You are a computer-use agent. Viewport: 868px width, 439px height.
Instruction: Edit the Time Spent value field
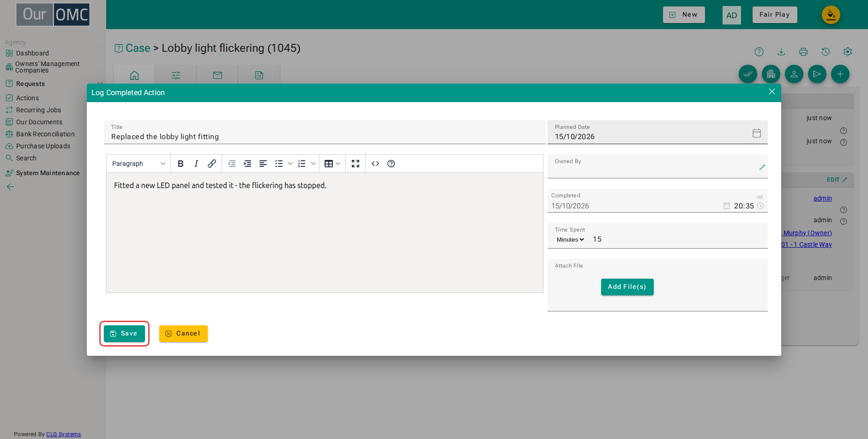[x=678, y=239]
